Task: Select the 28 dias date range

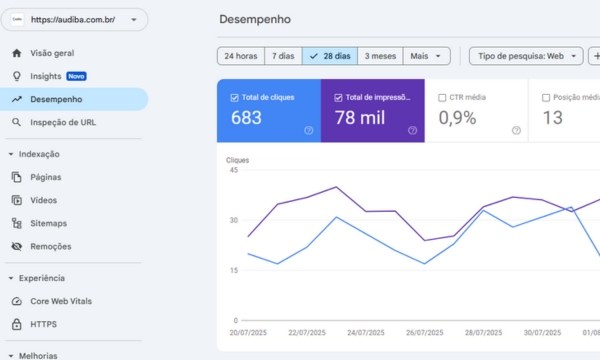Action: tap(330, 56)
